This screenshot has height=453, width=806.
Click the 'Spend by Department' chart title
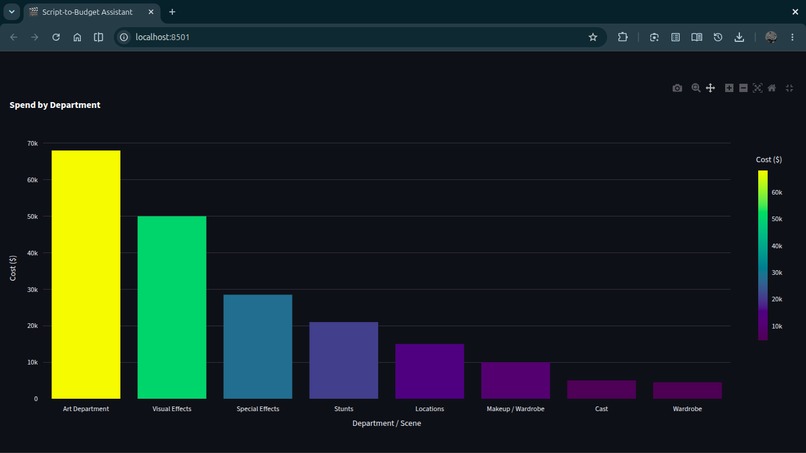[x=55, y=105]
